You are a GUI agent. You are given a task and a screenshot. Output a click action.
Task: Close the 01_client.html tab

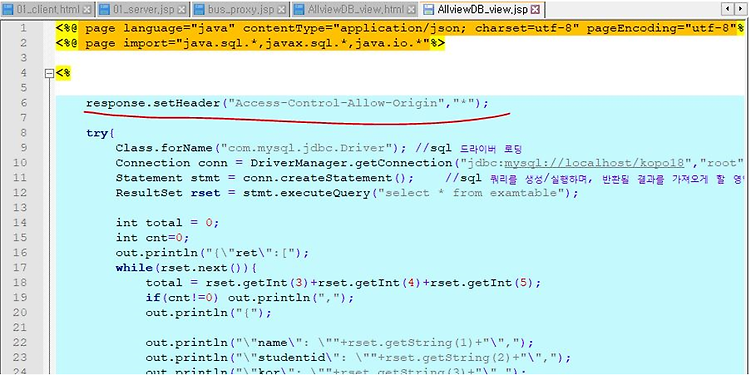tap(87, 9)
